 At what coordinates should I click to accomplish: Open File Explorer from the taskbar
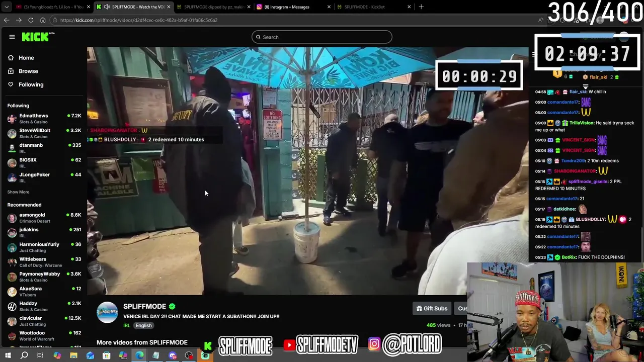[x=73, y=356]
